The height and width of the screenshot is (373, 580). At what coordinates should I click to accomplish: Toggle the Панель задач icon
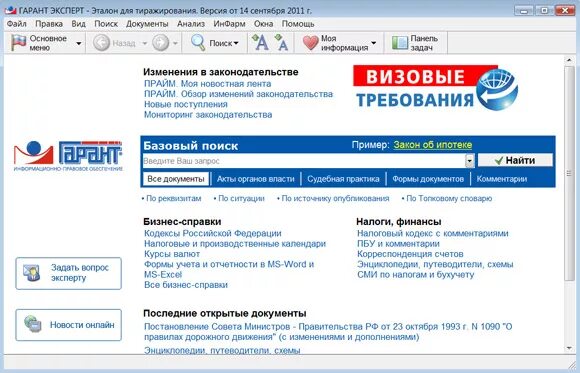399,43
